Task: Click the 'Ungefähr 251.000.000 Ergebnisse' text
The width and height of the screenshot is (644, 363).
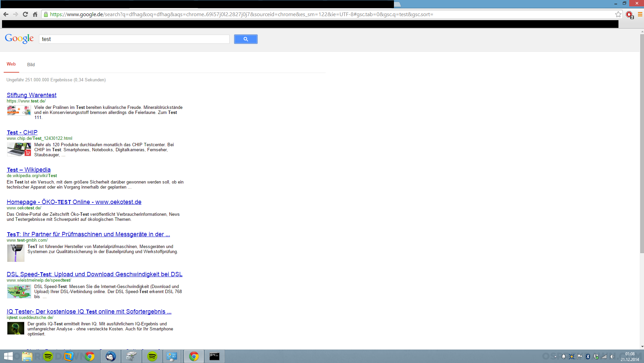Action: 39,80
